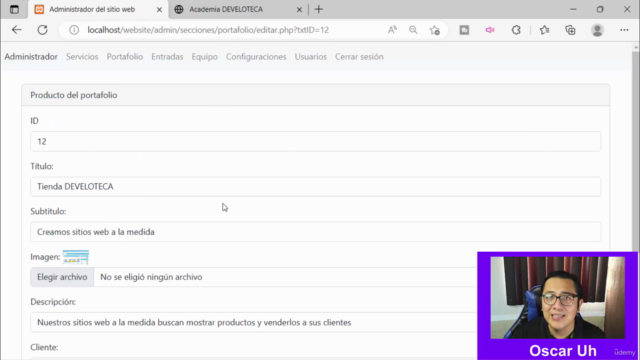Click the Subtítulo input field
The width and height of the screenshot is (640, 360).
coord(316,232)
